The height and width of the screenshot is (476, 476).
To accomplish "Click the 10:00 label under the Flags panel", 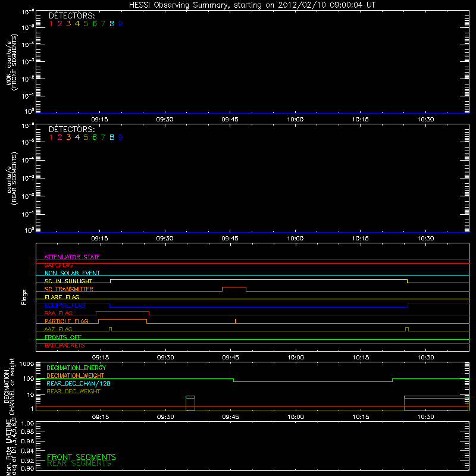I will 296,358.
